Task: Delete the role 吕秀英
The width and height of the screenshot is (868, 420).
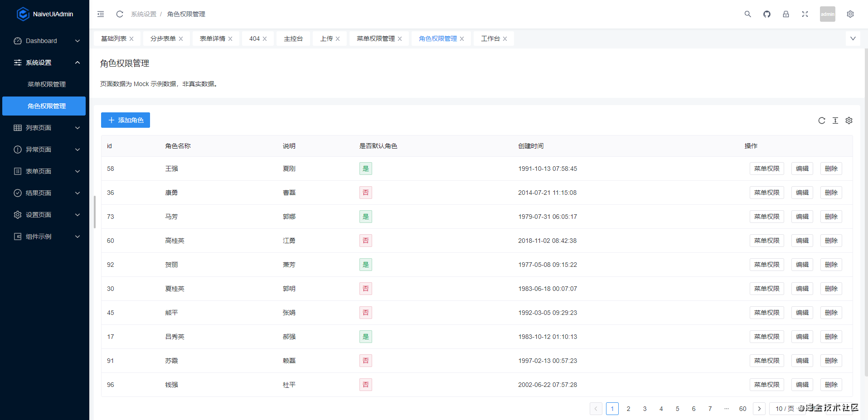Action: pyautogui.click(x=831, y=337)
